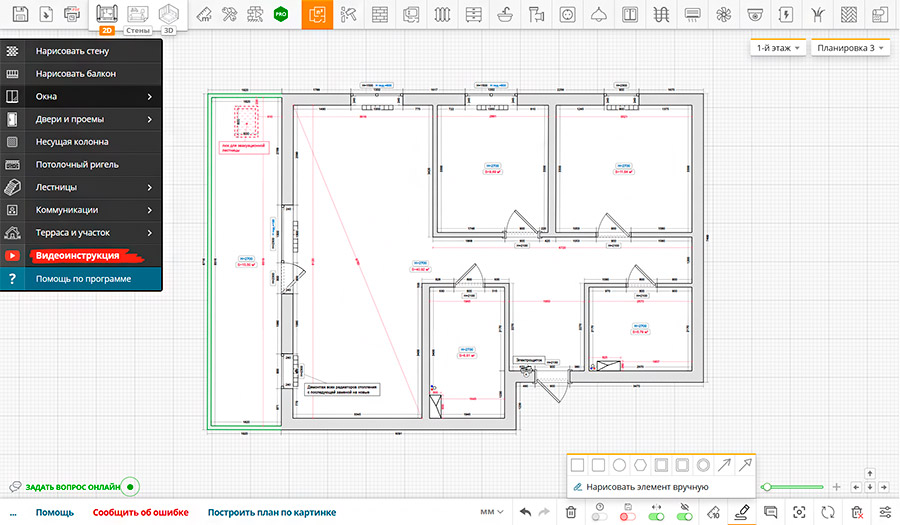Open the comment note tool

770,512
